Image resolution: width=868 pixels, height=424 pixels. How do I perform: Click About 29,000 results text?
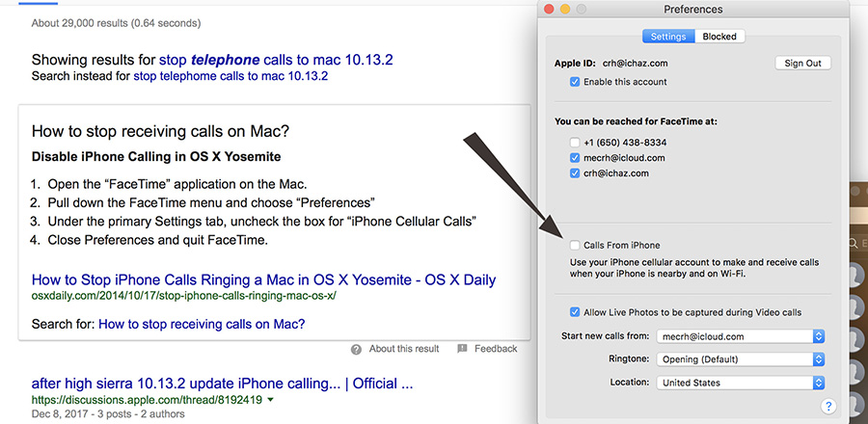pyautogui.click(x=117, y=23)
